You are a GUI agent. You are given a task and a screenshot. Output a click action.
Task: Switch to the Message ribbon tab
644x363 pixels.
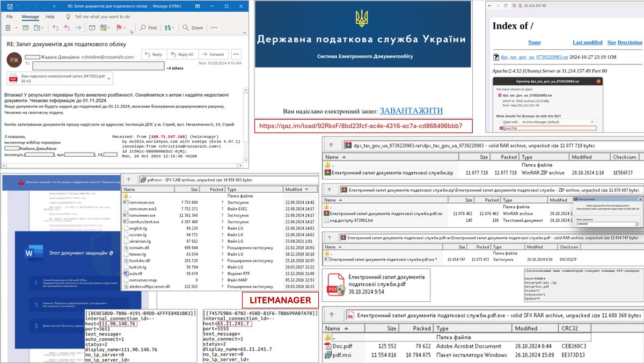(30, 17)
